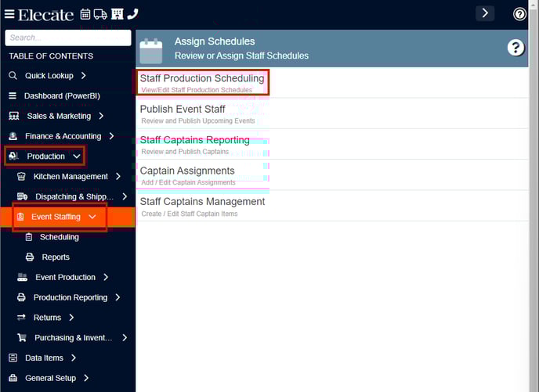The width and height of the screenshot is (539, 392).
Task: Click the phone icon in top bar
Action: tap(132, 14)
